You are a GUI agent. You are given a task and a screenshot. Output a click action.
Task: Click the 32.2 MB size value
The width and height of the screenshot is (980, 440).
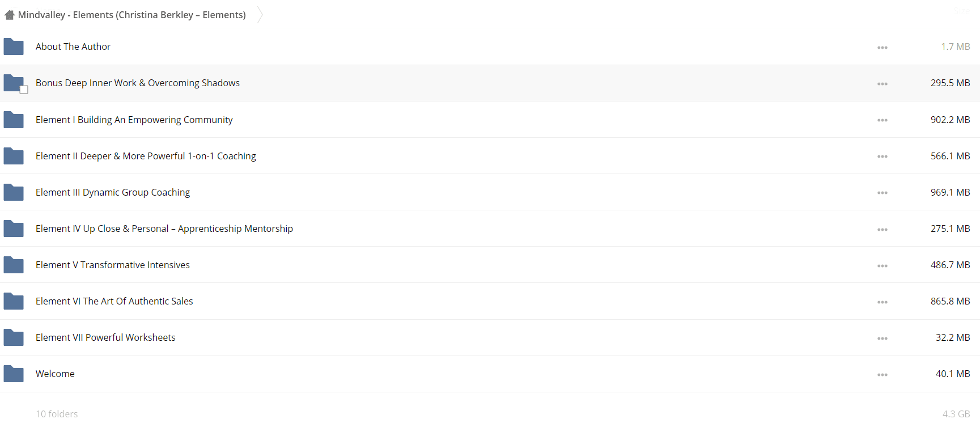click(x=953, y=337)
